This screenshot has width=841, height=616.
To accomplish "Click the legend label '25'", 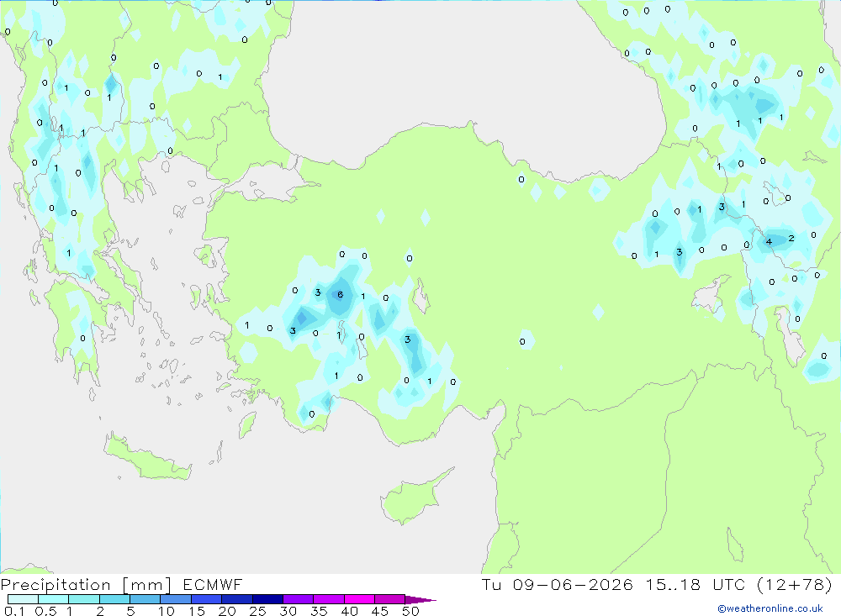I will pos(257,611).
